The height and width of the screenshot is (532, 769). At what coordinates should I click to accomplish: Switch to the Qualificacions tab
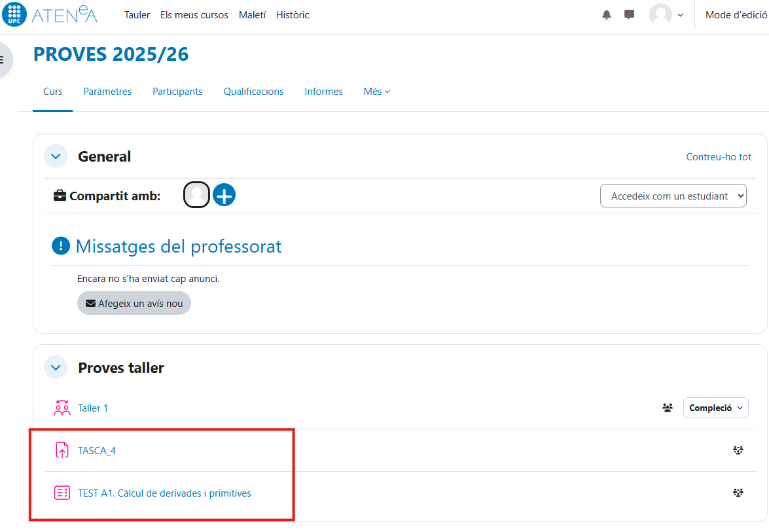click(x=253, y=92)
